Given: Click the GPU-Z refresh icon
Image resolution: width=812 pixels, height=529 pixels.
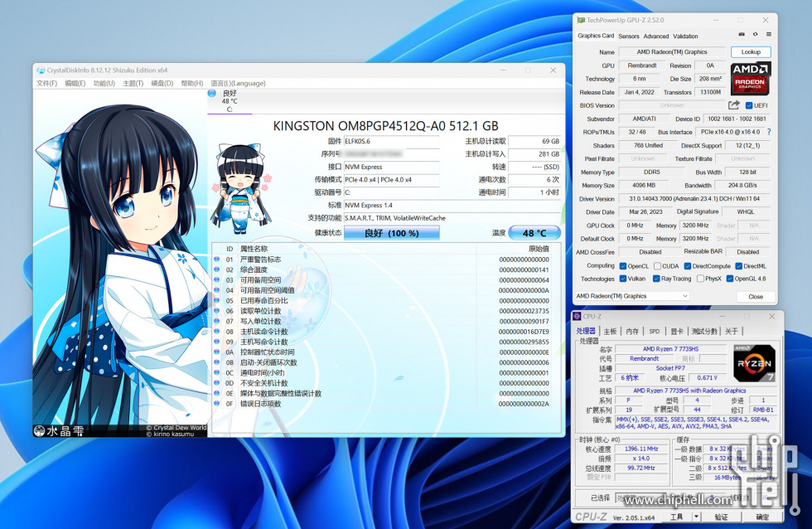Looking at the screenshot, I should coord(755,34).
